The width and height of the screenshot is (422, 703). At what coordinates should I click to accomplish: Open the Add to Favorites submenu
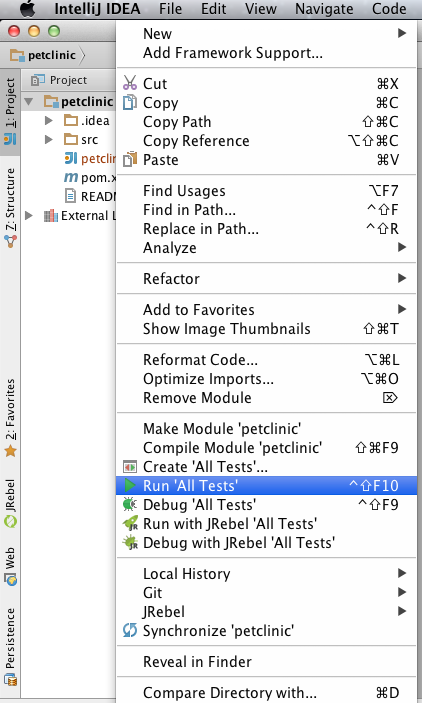point(266,309)
